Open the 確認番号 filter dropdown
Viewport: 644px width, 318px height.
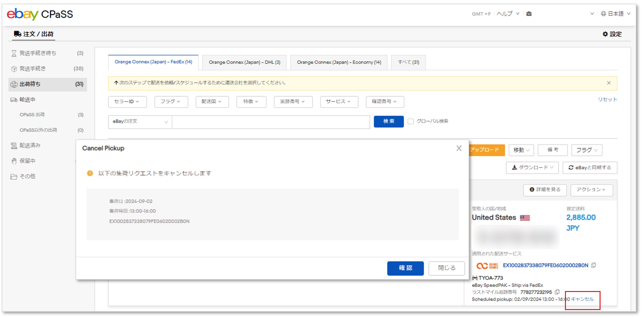coord(385,102)
